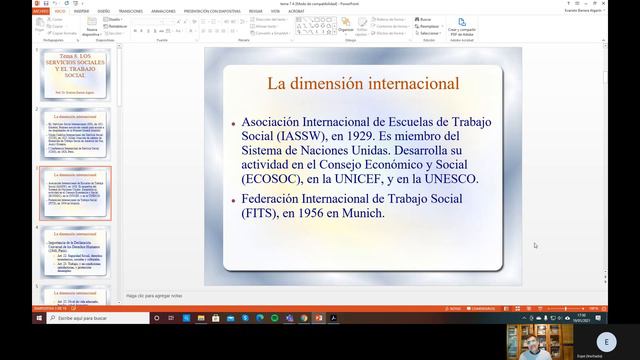Click the notes area 'Haga clic para agregar notas'
640x360 pixels.
tap(154, 296)
